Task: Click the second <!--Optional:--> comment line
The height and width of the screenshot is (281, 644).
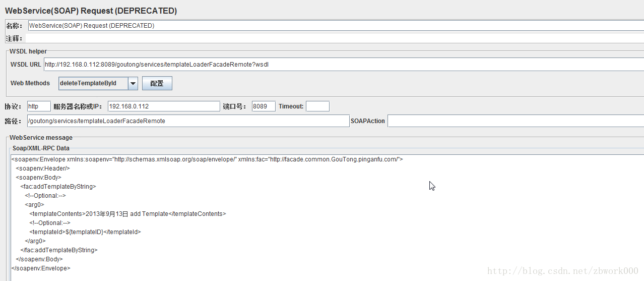Action: click(50, 223)
